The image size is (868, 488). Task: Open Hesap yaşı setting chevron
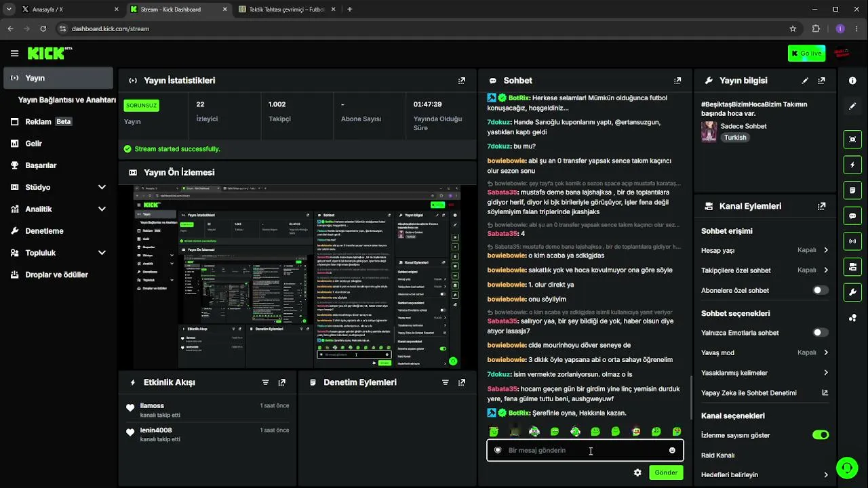(x=826, y=250)
